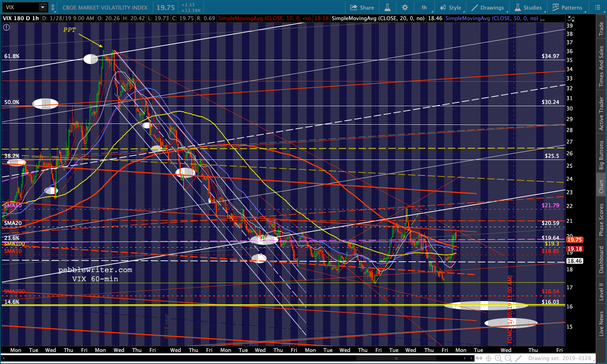
Task: Open the Live News side tab
Action: pyautogui.click(x=601, y=323)
